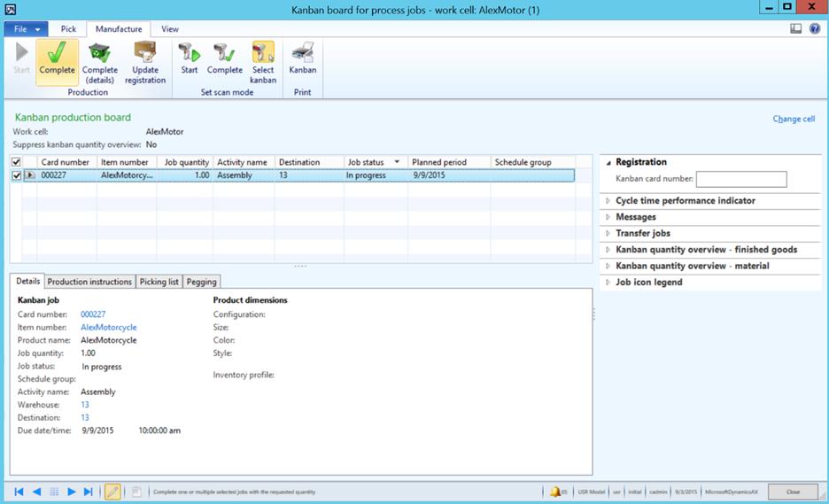Image resolution: width=829 pixels, height=504 pixels.
Task: Open the View ribbon tab
Action: pos(170,29)
